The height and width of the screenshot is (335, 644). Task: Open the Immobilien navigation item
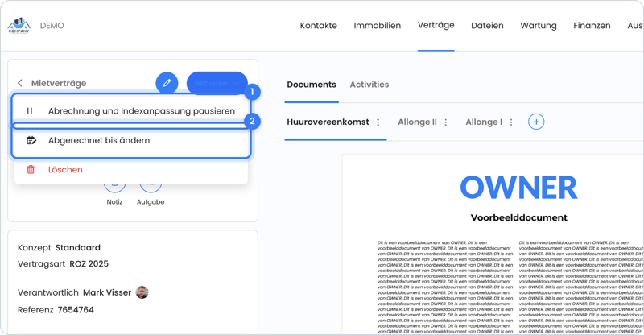tap(377, 26)
